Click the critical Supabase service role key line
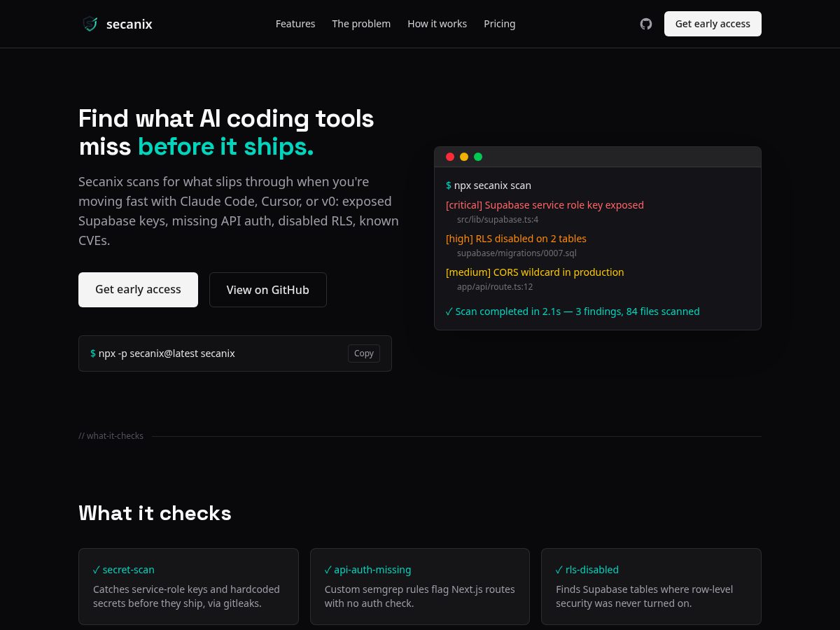The image size is (840, 630). (545, 205)
